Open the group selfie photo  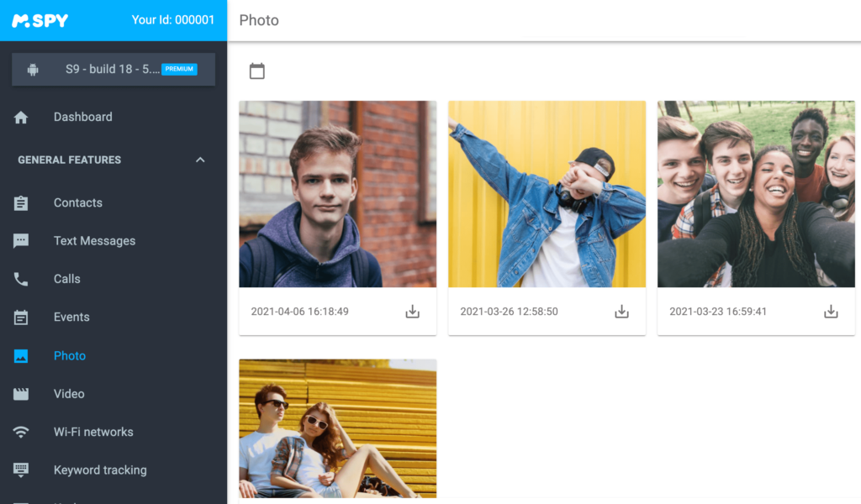pos(756,194)
